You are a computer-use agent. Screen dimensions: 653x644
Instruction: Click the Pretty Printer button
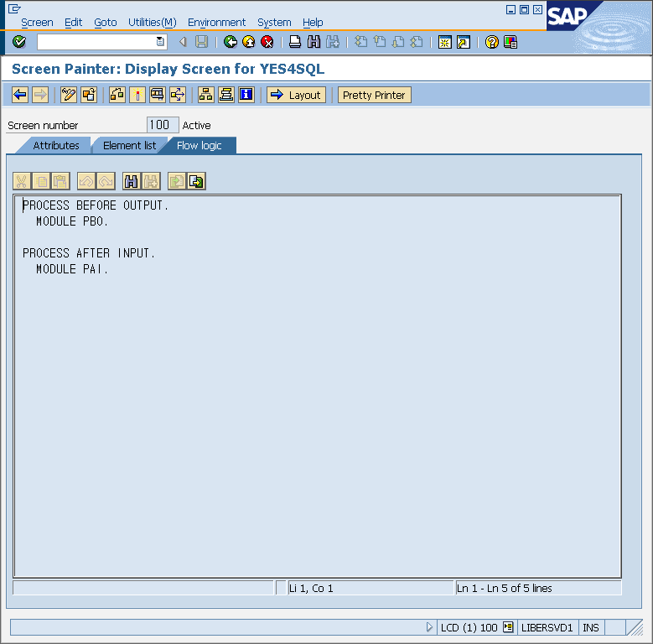pyautogui.click(x=374, y=95)
